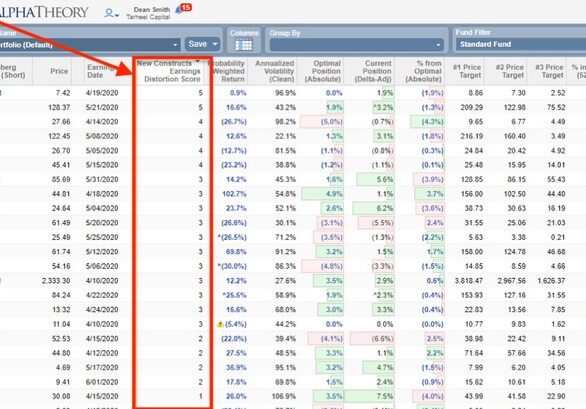The width and height of the screenshot is (586, 409).
Task: Open the Standard Fund filter dropdown
Action: pyautogui.click(x=520, y=44)
